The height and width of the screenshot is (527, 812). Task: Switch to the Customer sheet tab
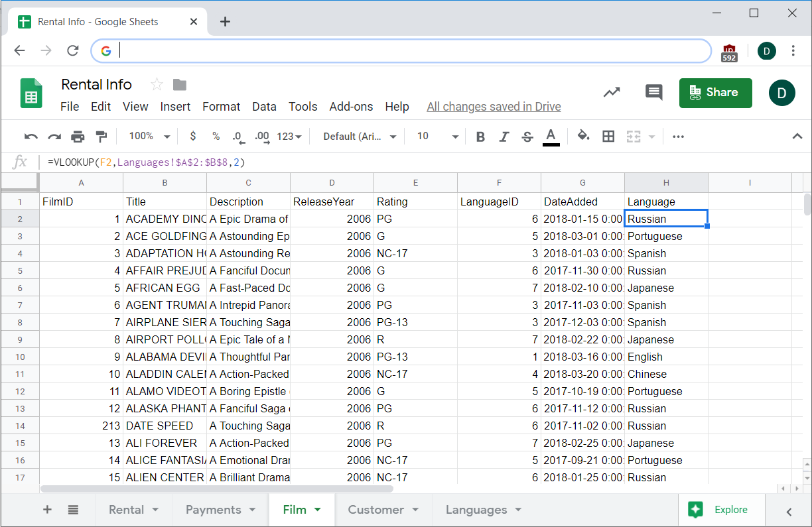375,510
